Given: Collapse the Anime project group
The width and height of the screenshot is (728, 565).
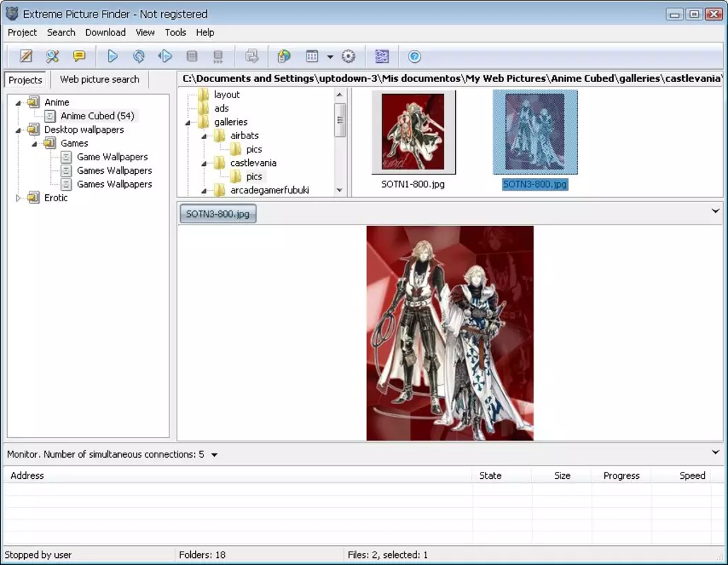Looking at the screenshot, I should (x=18, y=102).
